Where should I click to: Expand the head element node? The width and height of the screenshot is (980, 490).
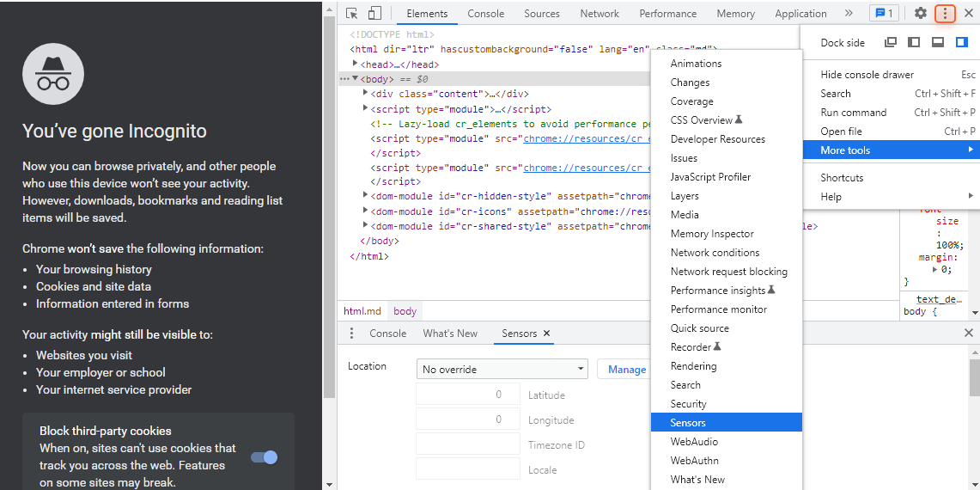(x=355, y=64)
